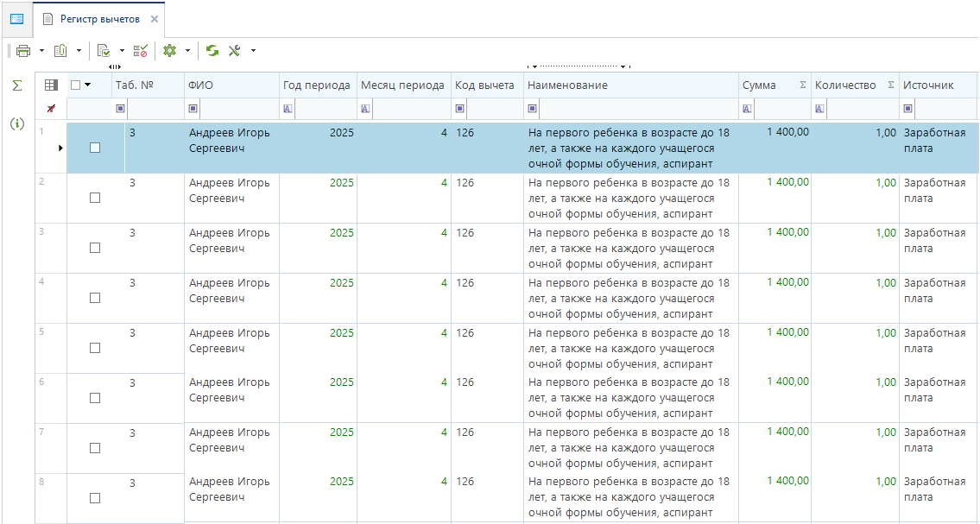Close the Регистр вычетов tab

point(155,19)
